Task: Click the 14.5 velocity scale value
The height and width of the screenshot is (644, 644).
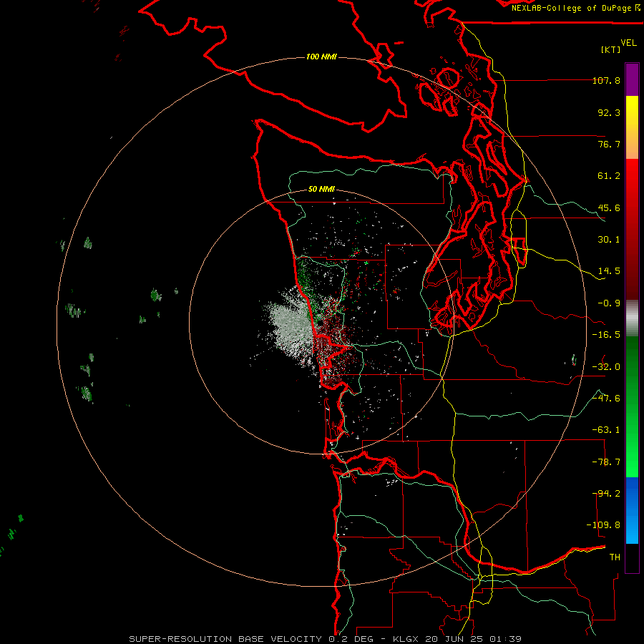Action: coord(609,271)
